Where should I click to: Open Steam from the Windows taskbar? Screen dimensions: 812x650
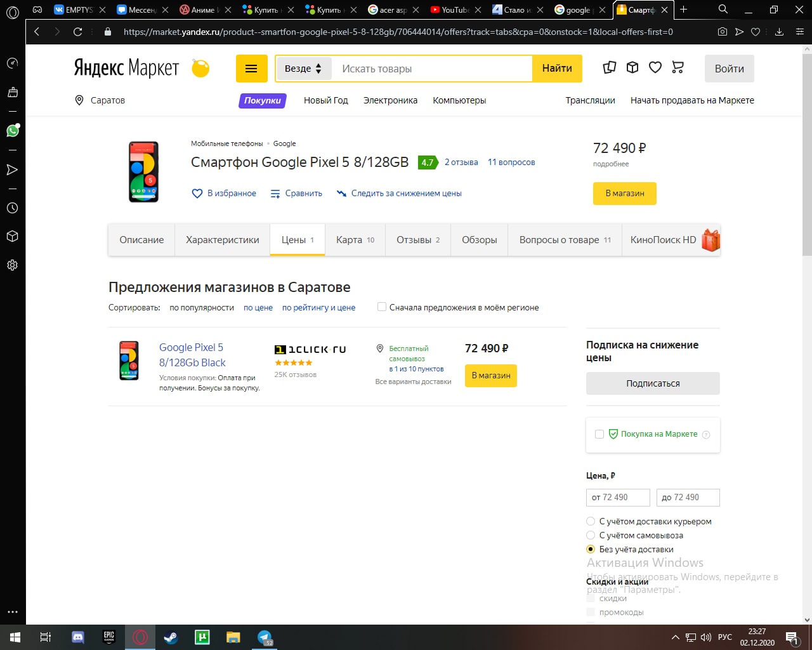click(x=171, y=637)
